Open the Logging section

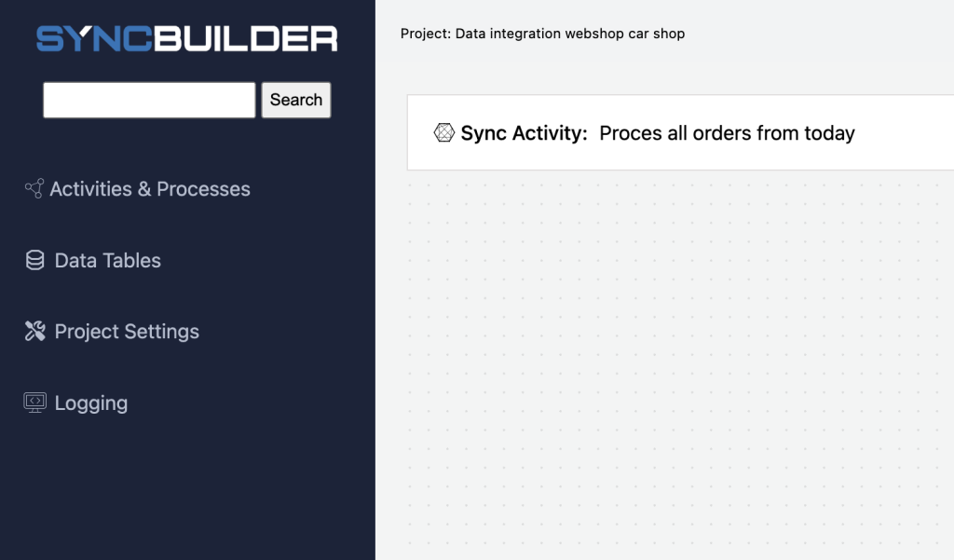tap(91, 403)
